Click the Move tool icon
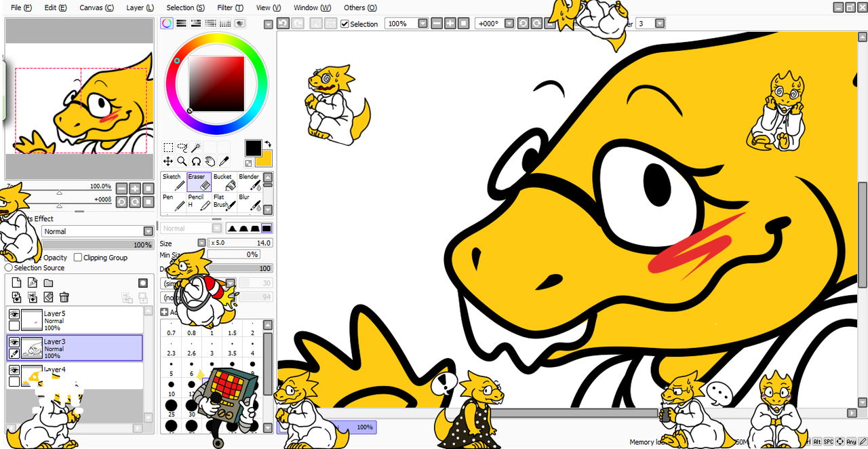Image resolution: width=868 pixels, height=449 pixels. pos(167,161)
